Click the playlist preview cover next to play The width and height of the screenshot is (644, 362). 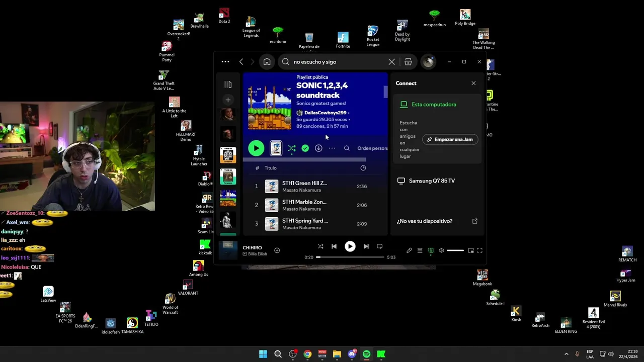276,148
